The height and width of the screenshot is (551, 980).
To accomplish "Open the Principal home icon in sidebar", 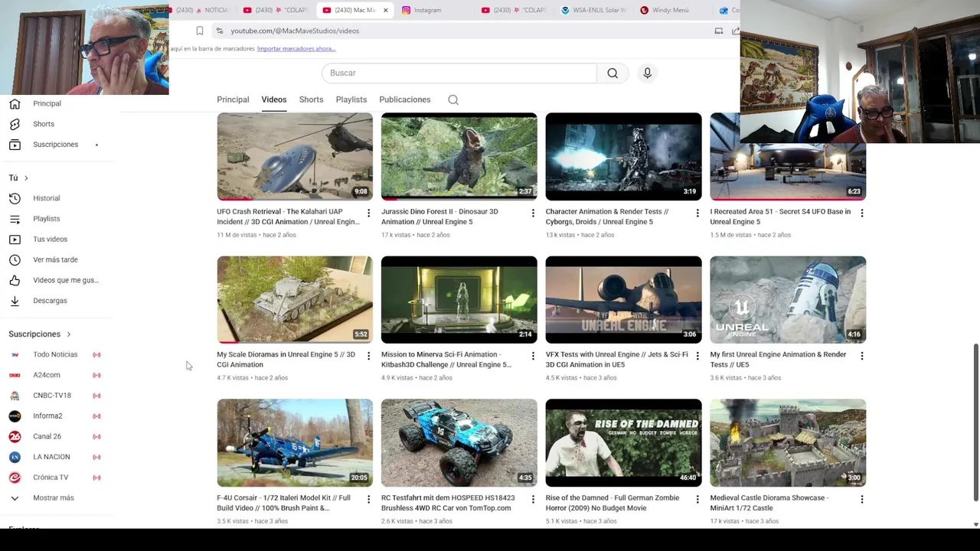I will (x=15, y=103).
